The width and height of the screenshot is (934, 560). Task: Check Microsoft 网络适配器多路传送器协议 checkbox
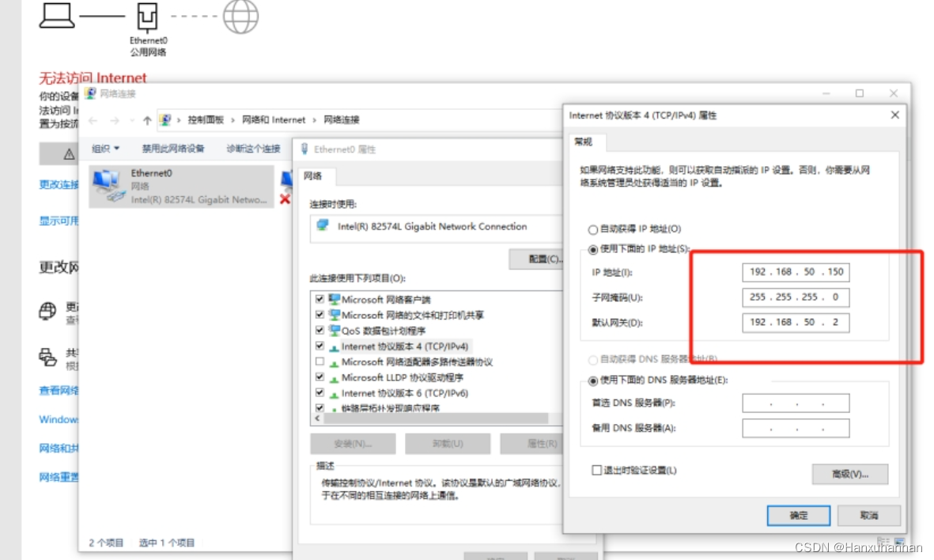click(320, 361)
